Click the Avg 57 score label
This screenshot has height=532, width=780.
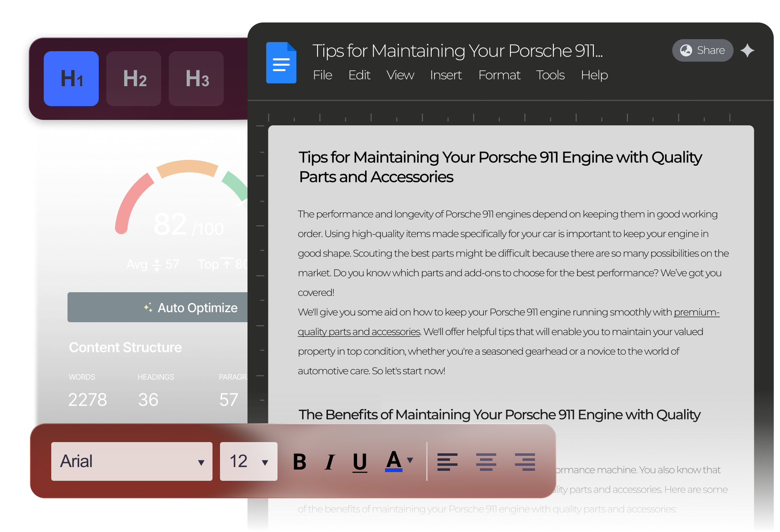pyautogui.click(x=153, y=264)
